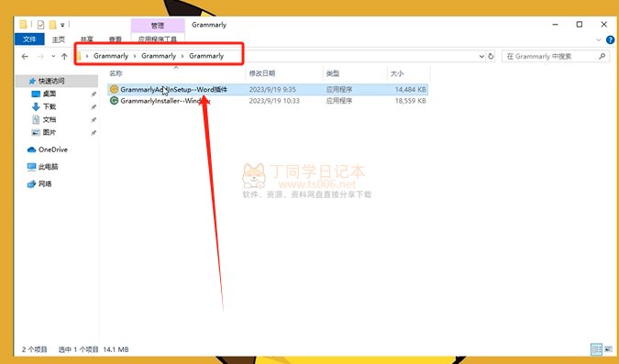Switch to large icons view layout
The width and height of the screenshot is (619, 364).
(608, 349)
